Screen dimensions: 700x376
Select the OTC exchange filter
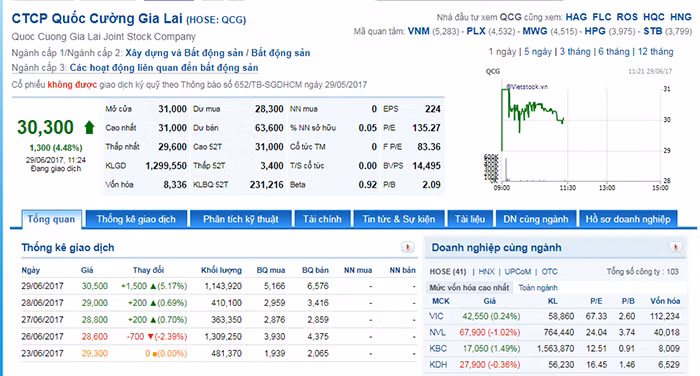550,272
